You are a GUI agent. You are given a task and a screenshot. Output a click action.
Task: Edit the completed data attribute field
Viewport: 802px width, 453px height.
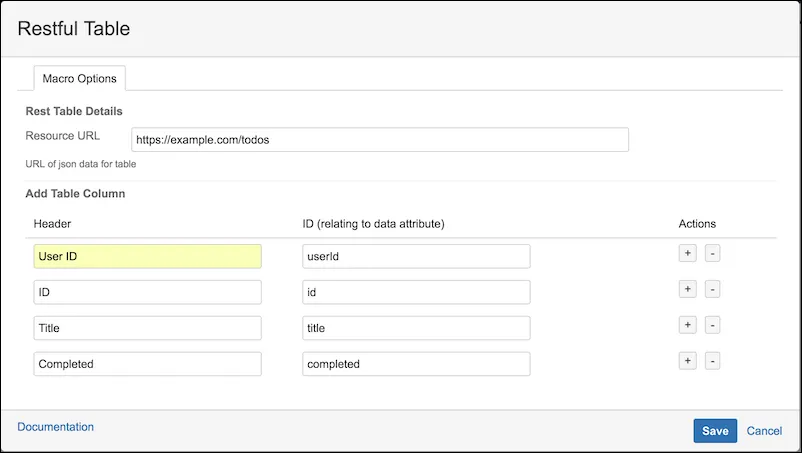coord(416,364)
